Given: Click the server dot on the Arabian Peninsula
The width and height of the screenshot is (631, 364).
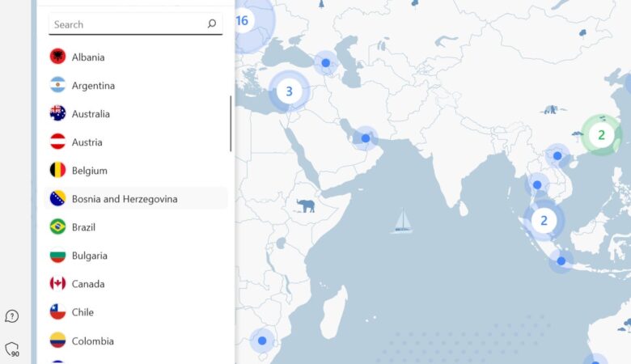Looking at the screenshot, I should point(366,138).
